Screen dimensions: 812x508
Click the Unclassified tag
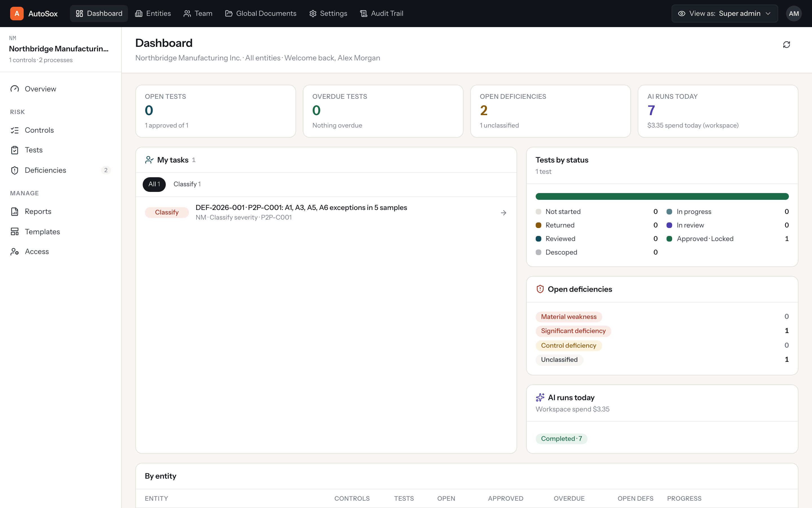coord(559,360)
